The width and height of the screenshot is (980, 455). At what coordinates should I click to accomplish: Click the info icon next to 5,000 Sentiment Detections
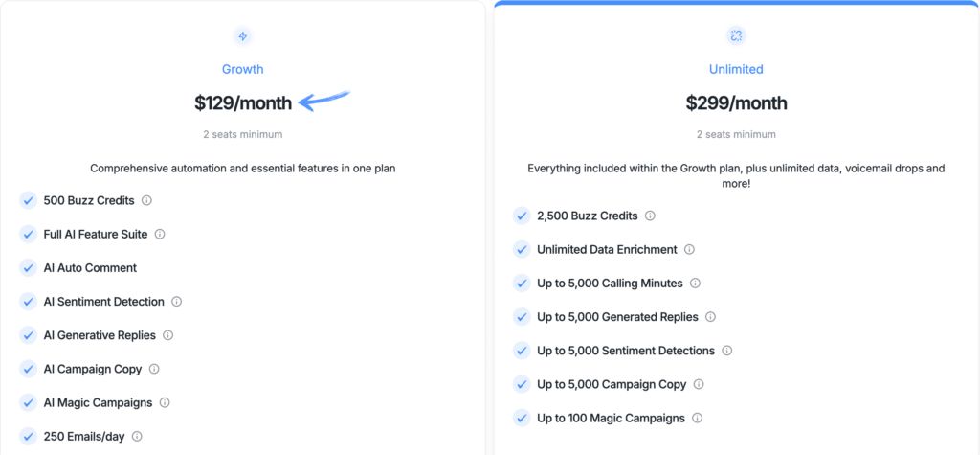(728, 351)
